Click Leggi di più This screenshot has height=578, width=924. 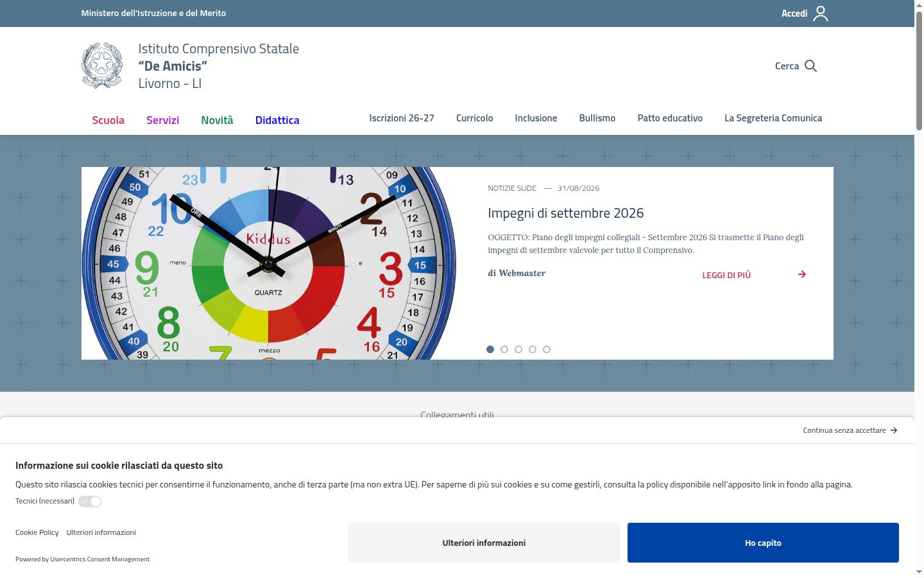[x=726, y=275]
